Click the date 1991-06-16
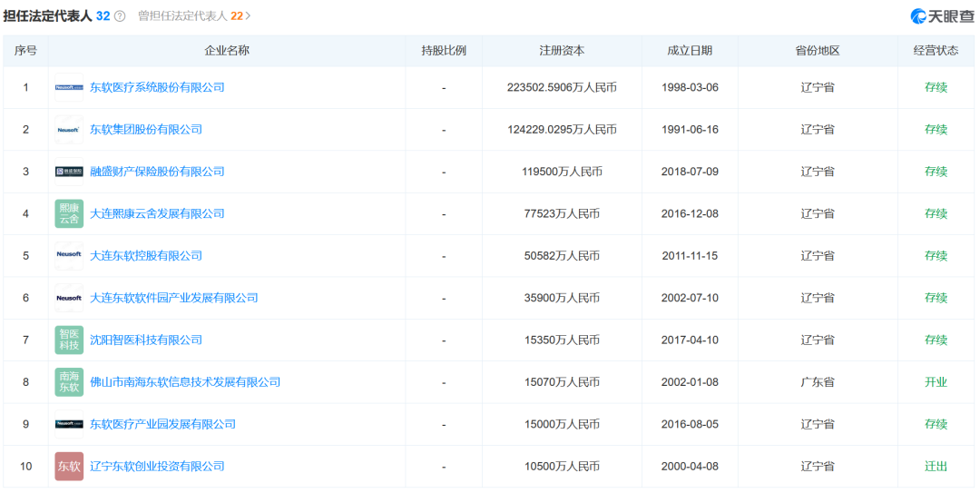This screenshot has width=980, height=493. (x=690, y=130)
